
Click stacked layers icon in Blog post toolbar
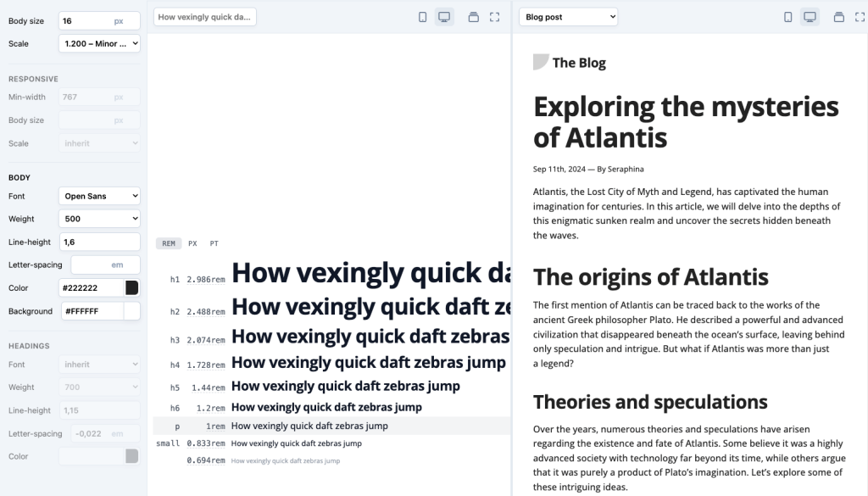[838, 17]
